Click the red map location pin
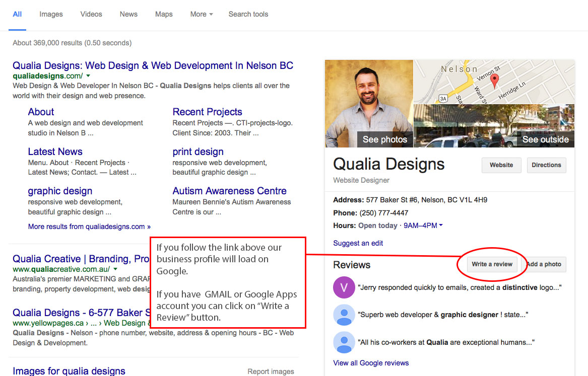 (x=495, y=81)
